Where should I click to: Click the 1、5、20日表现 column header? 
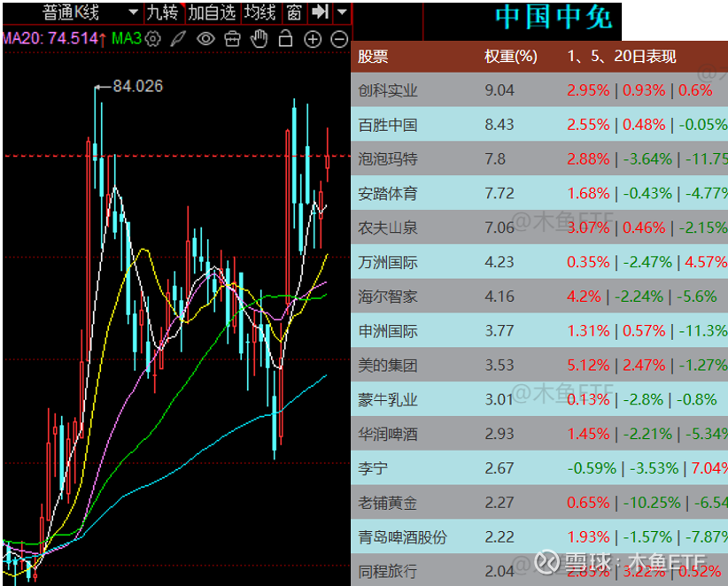(x=622, y=57)
